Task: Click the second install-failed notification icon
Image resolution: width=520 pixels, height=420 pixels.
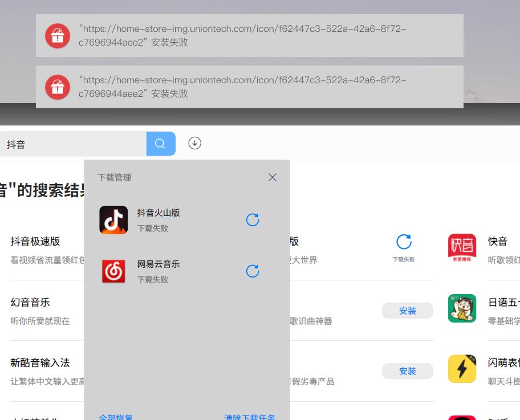Action: (x=58, y=87)
